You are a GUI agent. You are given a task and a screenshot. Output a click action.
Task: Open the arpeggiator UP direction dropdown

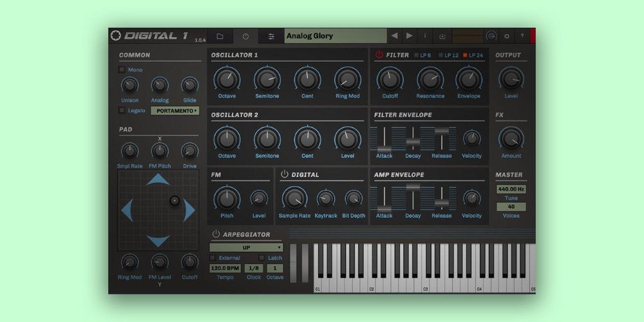click(247, 248)
